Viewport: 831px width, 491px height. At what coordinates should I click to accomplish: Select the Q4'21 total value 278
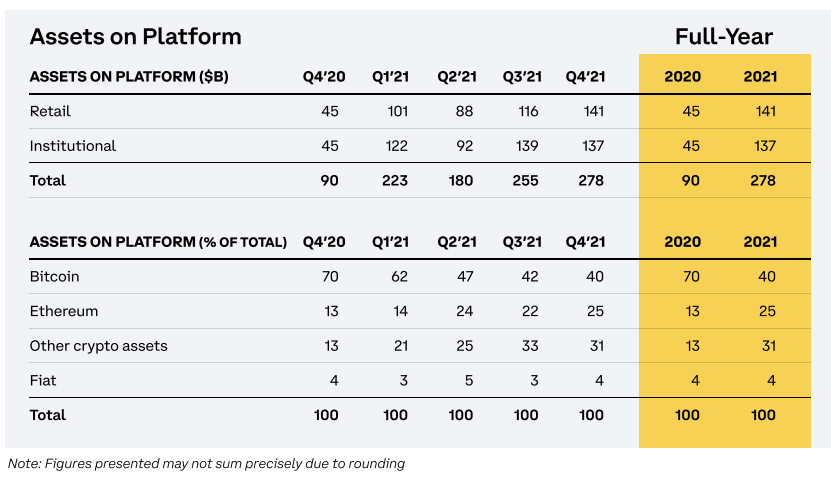[591, 181]
